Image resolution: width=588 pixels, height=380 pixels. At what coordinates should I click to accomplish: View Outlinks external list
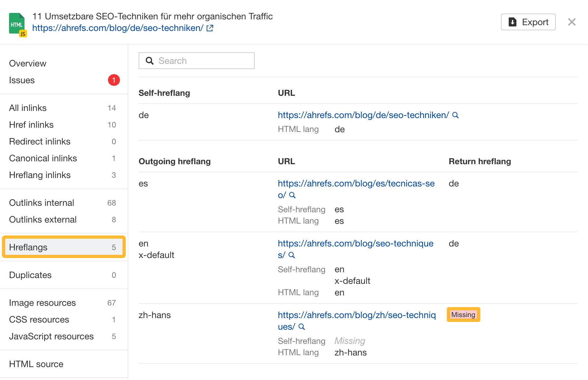tap(43, 219)
